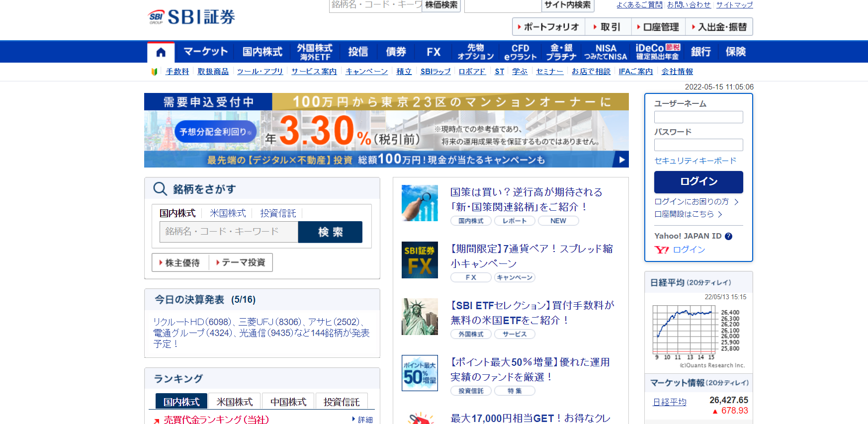Open Statue of Liberty ETF thumbnail
This screenshot has width=868, height=424.
tap(420, 316)
